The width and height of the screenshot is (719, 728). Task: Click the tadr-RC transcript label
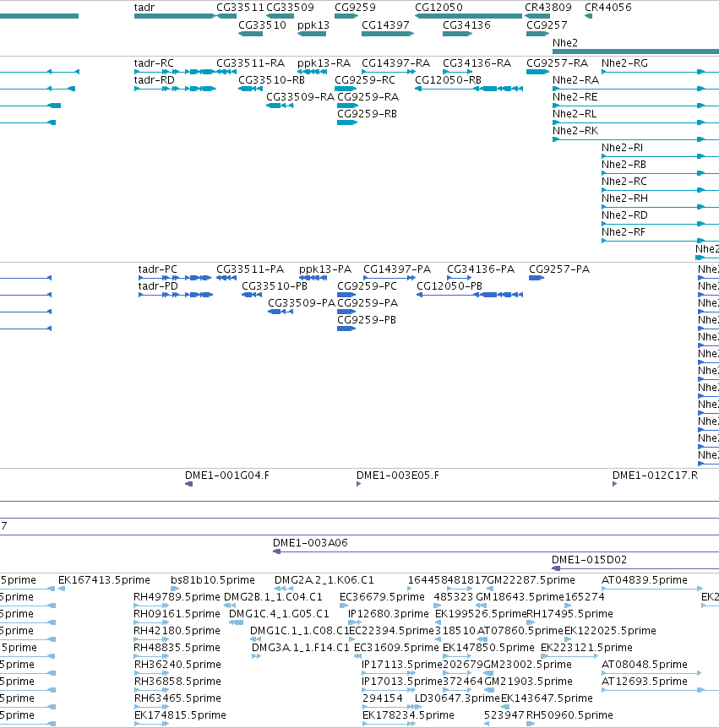(154, 63)
